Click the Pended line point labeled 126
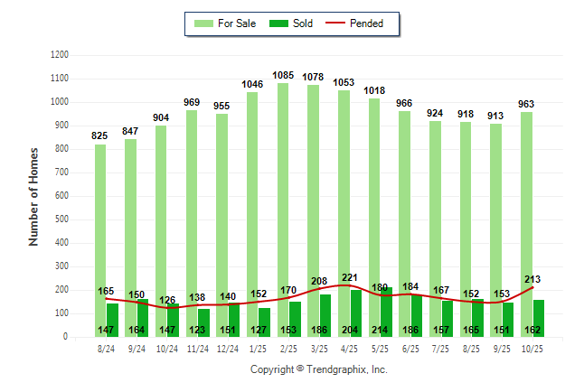This screenshot has width=584, height=392. (x=167, y=307)
